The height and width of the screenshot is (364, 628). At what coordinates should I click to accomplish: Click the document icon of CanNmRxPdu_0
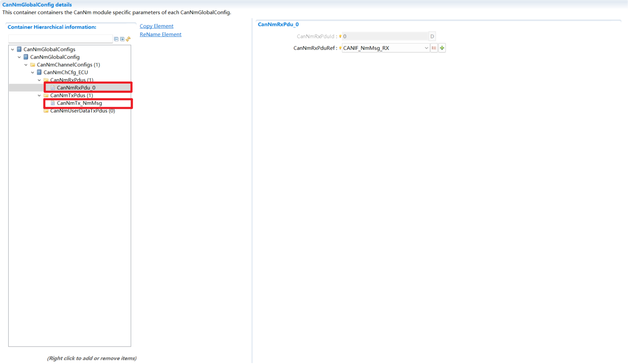[x=52, y=87]
